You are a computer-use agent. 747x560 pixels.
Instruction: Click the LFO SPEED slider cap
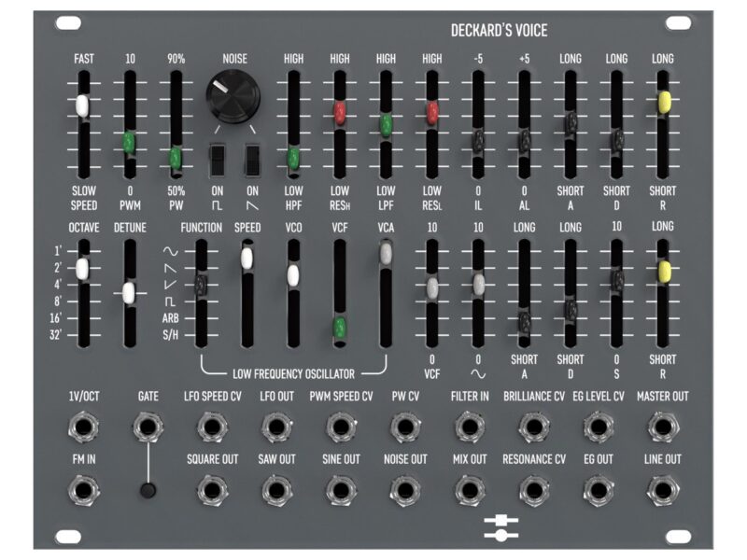tap(247, 259)
